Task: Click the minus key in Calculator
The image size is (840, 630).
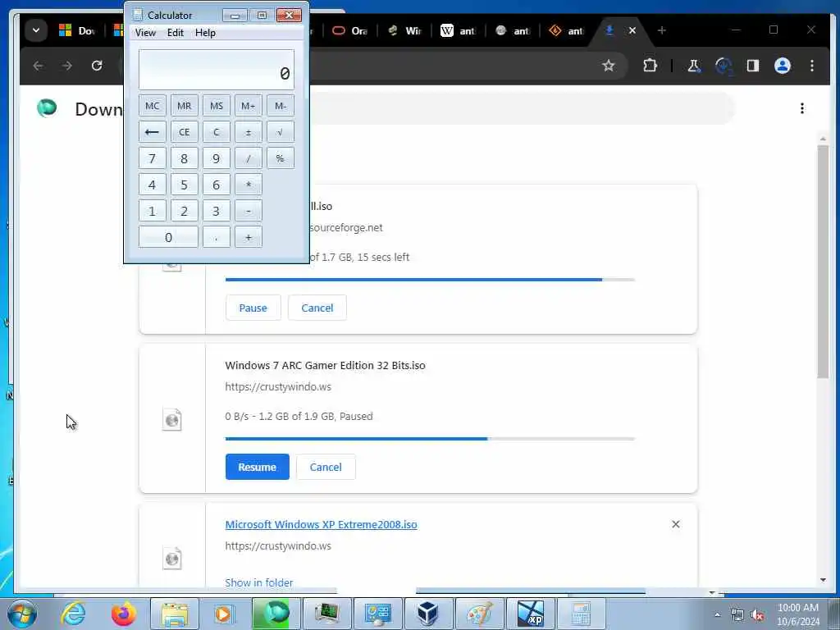Action: [248, 211]
